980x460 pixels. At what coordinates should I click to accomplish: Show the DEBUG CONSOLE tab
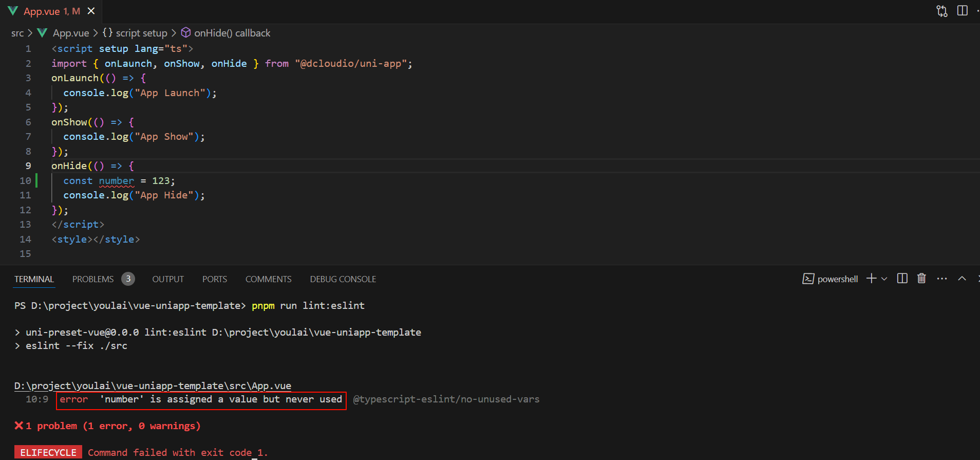tap(343, 279)
